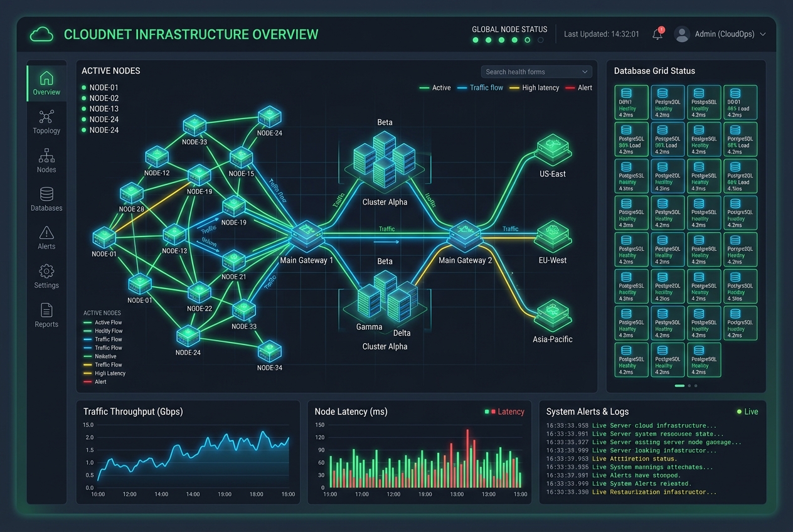Image resolution: width=793 pixels, height=532 pixels.
Task: Select the Gamma server rack
Action: [370, 301]
